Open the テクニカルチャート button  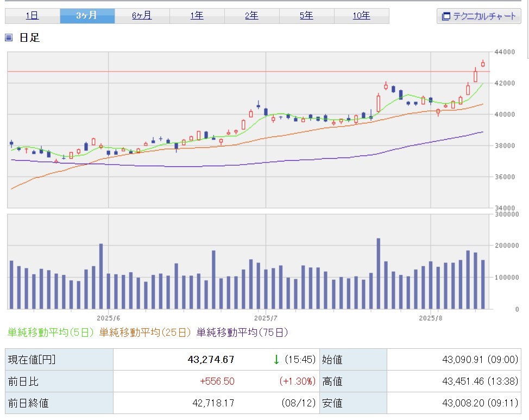[x=478, y=16]
